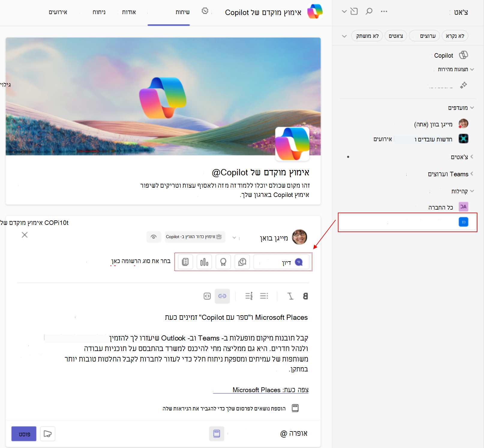The width and height of the screenshot is (484, 448).
Task: Click the code snippet icon
Action: (x=207, y=296)
